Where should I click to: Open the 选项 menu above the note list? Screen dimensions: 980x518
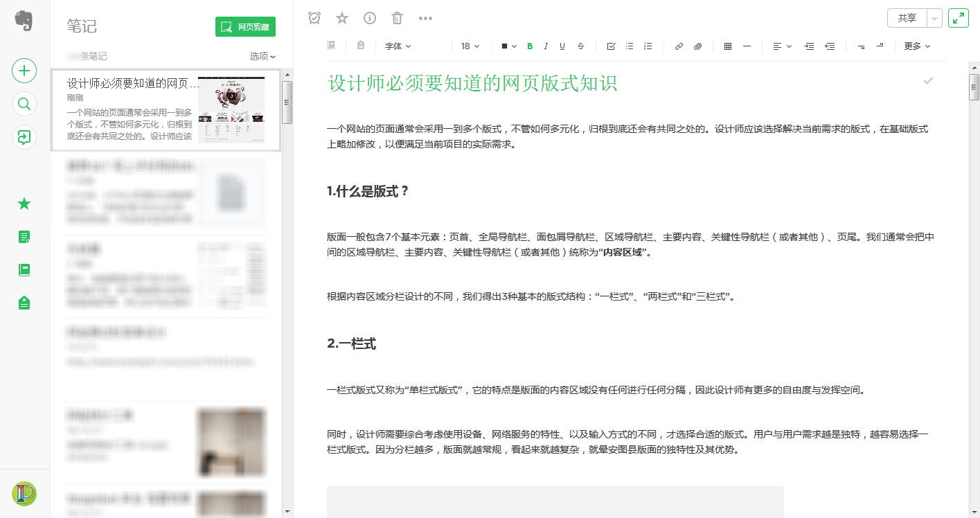[262, 56]
